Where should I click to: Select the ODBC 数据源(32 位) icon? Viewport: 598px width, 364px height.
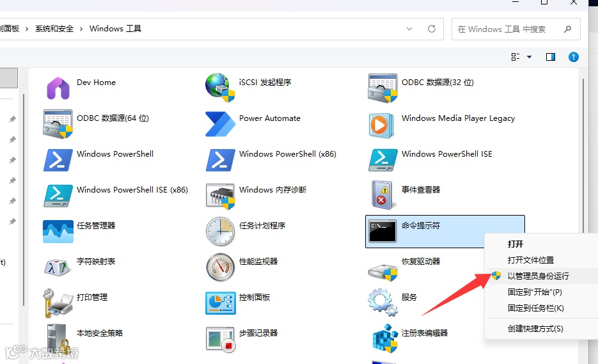382,88
